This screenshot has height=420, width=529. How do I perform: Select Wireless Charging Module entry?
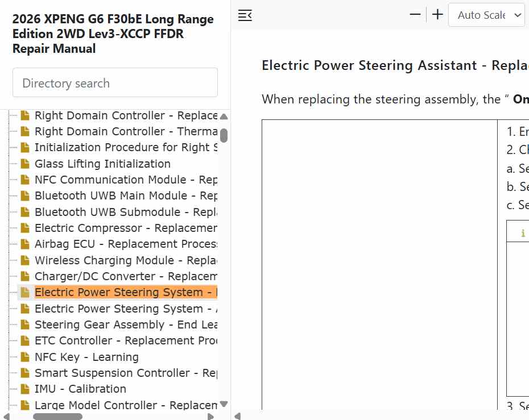[x=126, y=260]
